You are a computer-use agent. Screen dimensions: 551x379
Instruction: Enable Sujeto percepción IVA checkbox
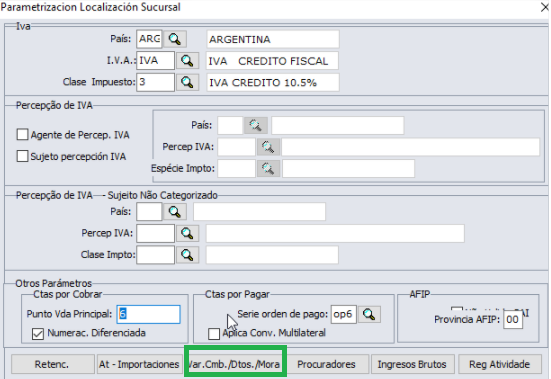pyautogui.click(x=22, y=156)
